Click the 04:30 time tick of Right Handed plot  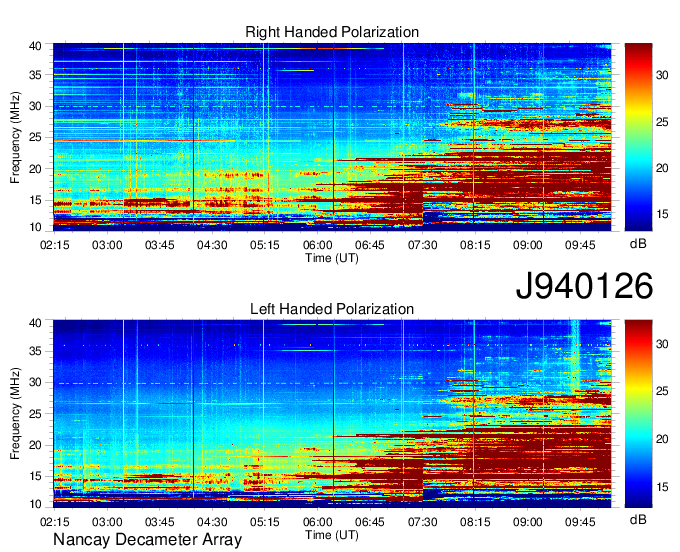(212, 245)
